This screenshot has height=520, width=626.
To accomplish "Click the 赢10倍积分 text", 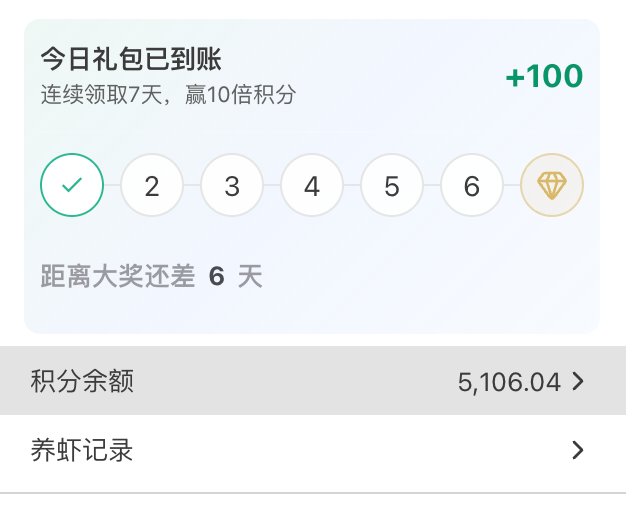I will click(x=240, y=96).
